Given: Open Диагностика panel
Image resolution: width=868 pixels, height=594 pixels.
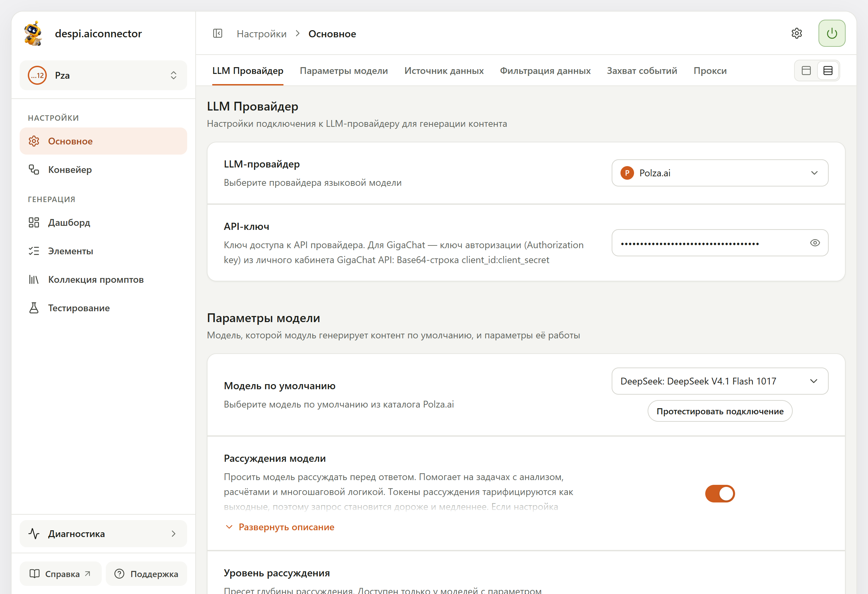Looking at the screenshot, I should click(x=103, y=533).
